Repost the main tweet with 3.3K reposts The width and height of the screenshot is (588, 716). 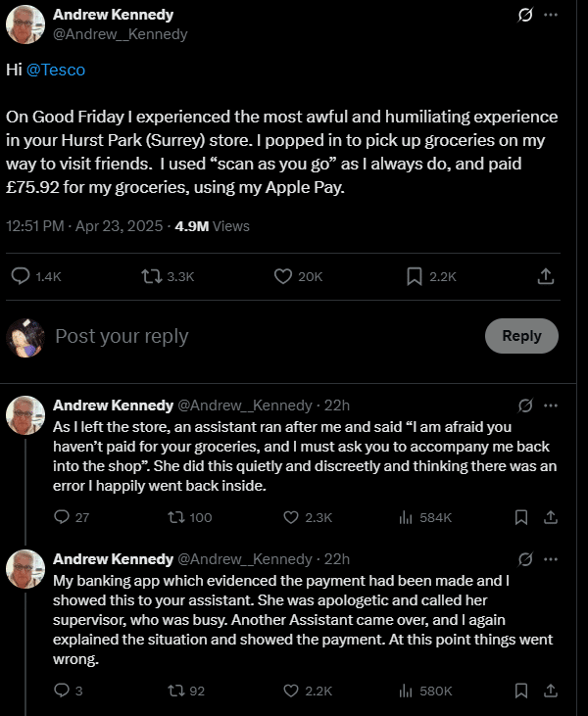point(168,276)
